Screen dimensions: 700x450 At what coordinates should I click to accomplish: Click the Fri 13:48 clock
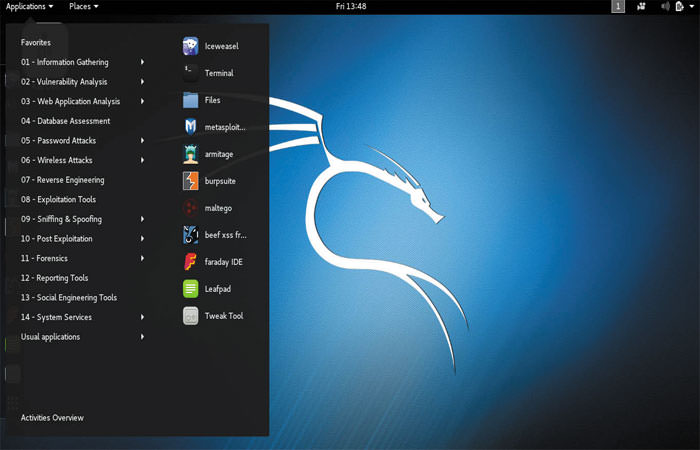click(349, 7)
